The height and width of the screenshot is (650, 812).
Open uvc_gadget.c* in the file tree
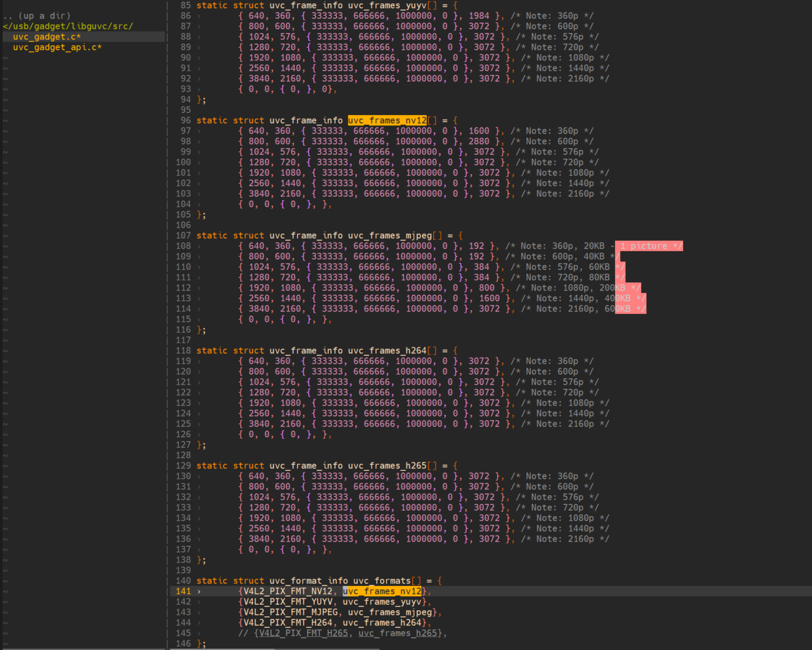(47, 37)
